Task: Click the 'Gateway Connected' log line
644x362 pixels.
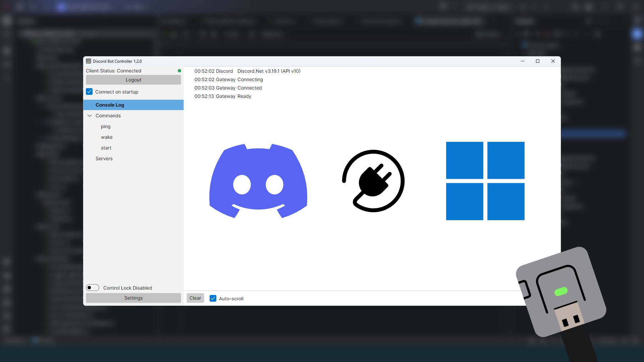Action: point(228,88)
